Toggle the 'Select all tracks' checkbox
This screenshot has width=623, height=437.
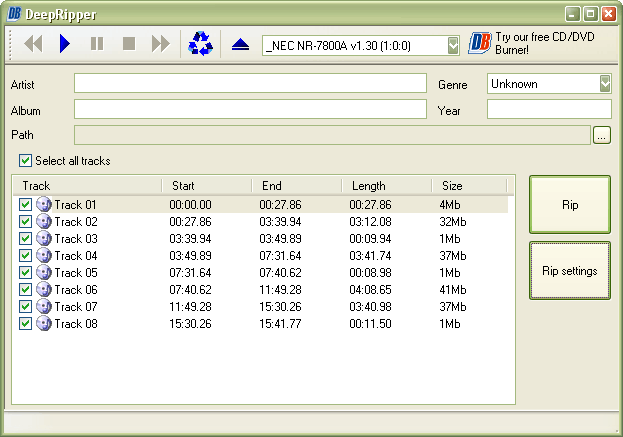point(25,161)
